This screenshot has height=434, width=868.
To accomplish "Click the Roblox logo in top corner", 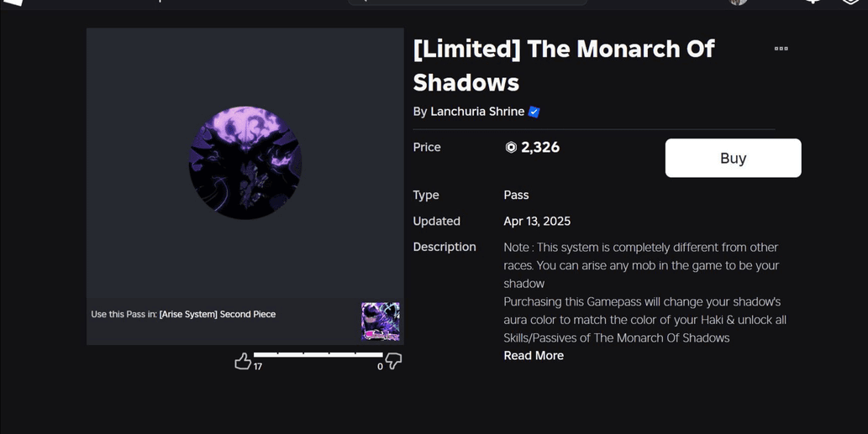I will pos(13,3).
